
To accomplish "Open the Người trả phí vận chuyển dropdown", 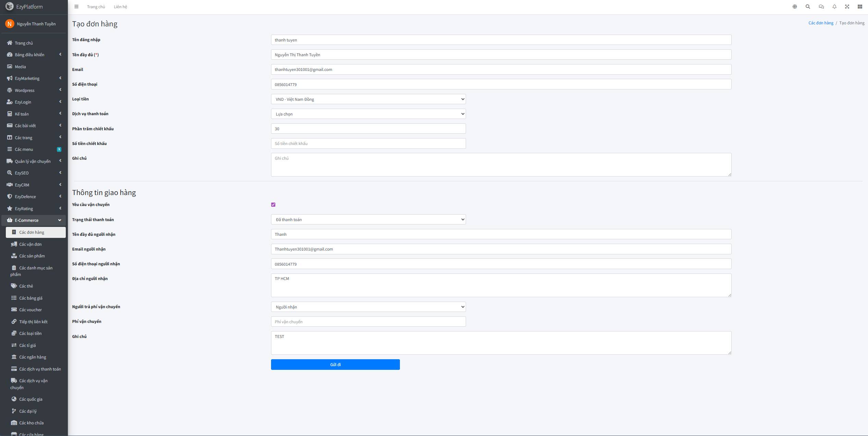I will (368, 307).
